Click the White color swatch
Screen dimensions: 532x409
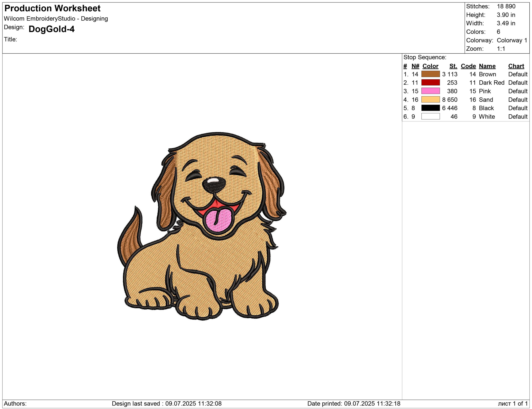(x=430, y=116)
